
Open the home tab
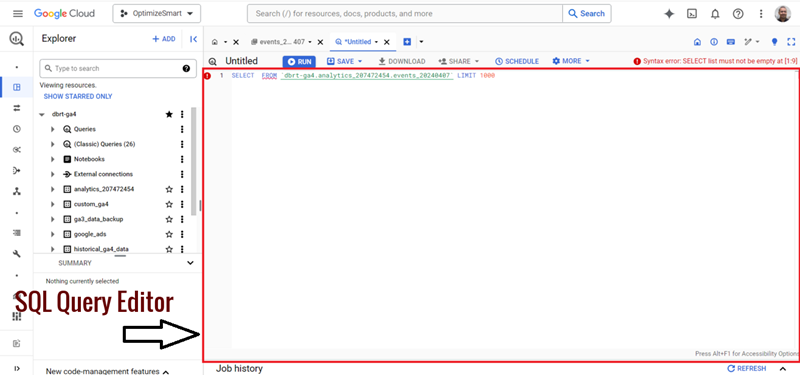coord(215,42)
